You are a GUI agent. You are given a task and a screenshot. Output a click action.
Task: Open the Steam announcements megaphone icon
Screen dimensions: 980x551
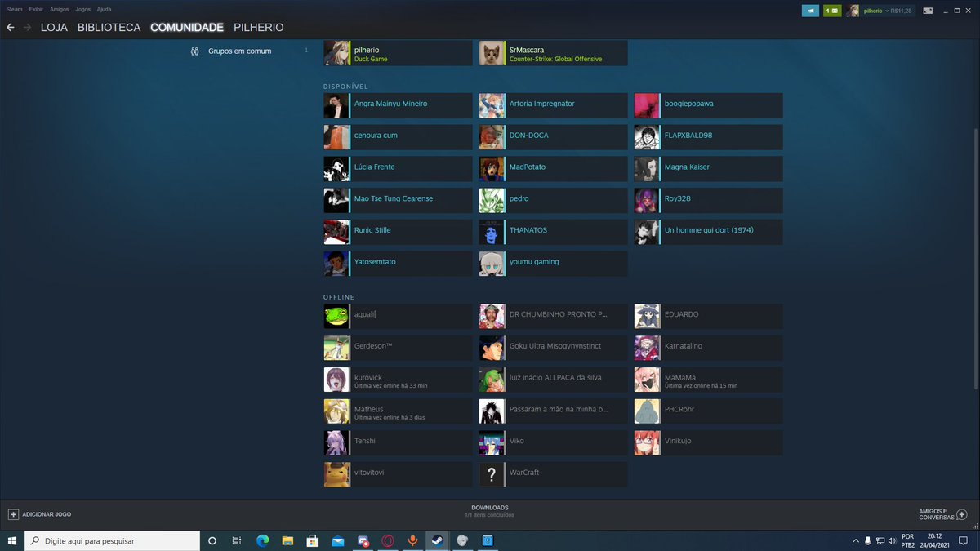(x=810, y=11)
